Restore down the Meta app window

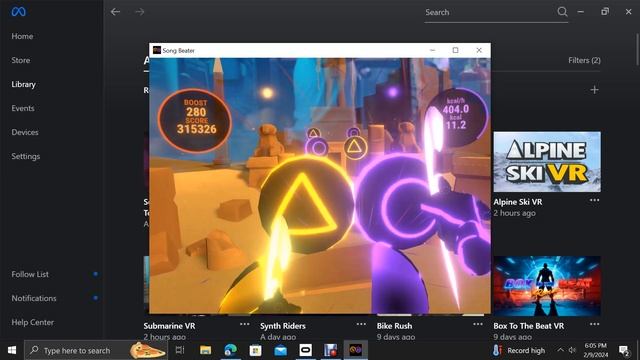604,12
